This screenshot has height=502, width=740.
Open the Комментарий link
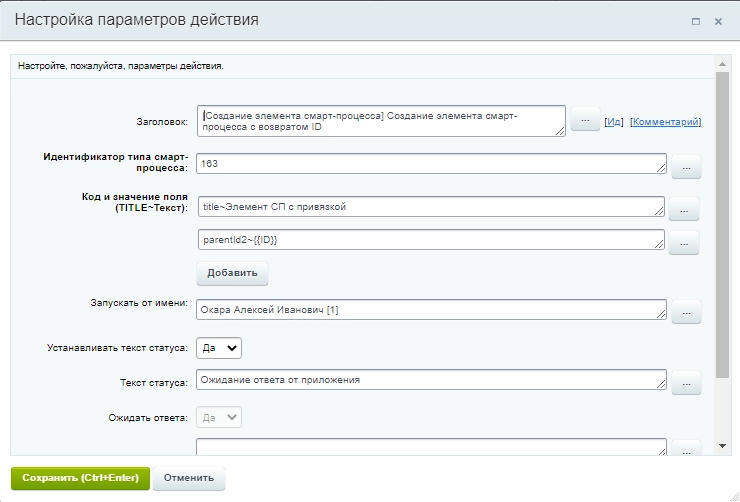(x=665, y=122)
